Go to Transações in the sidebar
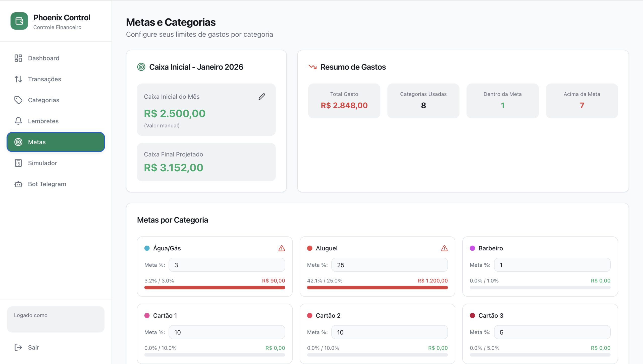643x364 pixels. click(x=56, y=79)
